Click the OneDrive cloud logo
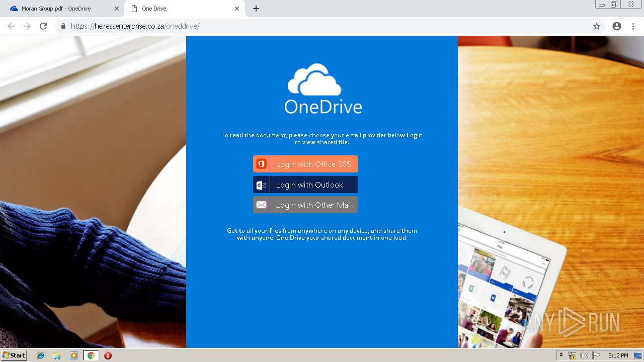Screen dimensions: 644x362 pyautogui.click(x=314, y=79)
